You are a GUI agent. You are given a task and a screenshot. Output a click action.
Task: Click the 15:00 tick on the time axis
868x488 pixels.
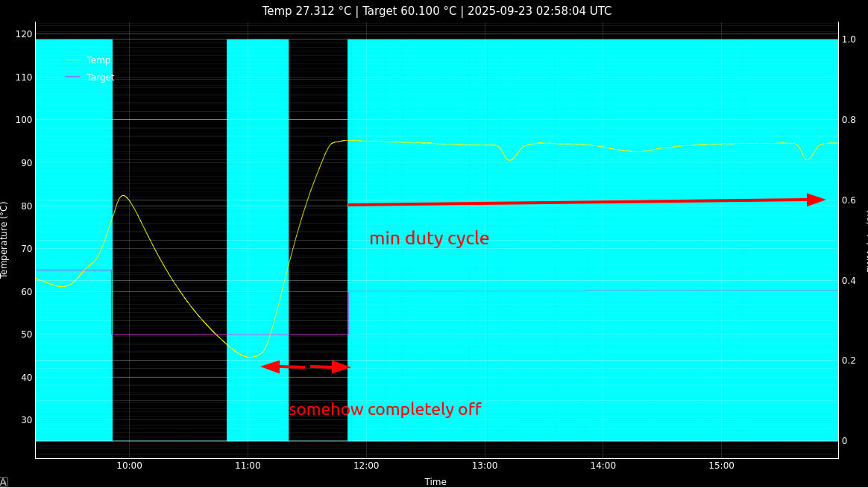(x=721, y=466)
